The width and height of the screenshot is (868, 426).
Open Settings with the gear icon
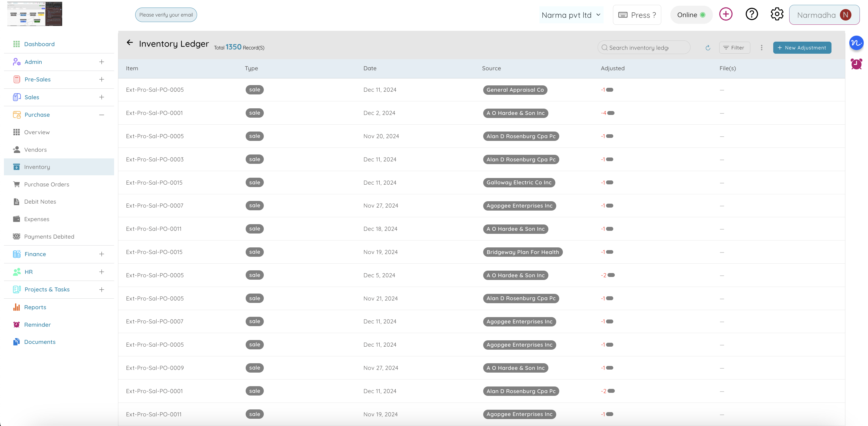[777, 14]
